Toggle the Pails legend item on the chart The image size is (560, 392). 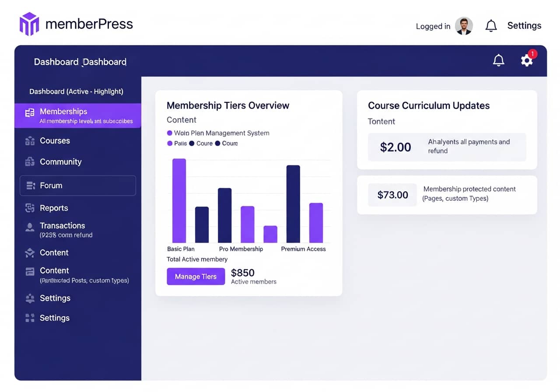pyautogui.click(x=176, y=143)
